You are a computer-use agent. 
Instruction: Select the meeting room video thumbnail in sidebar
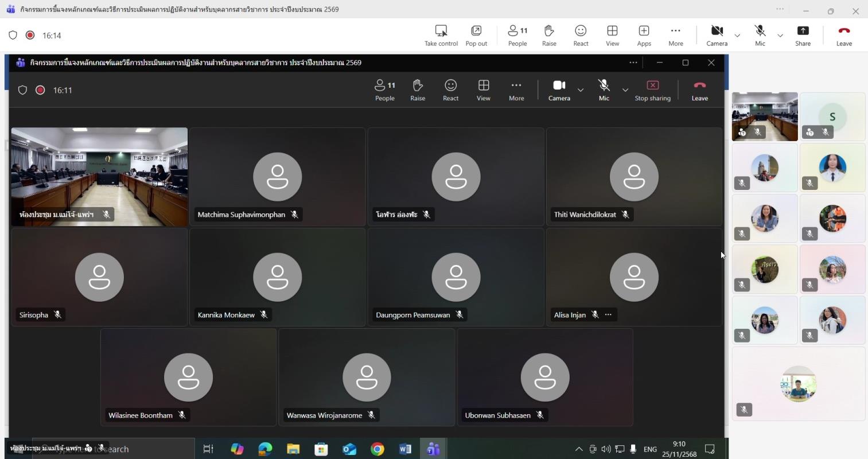point(765,116)
